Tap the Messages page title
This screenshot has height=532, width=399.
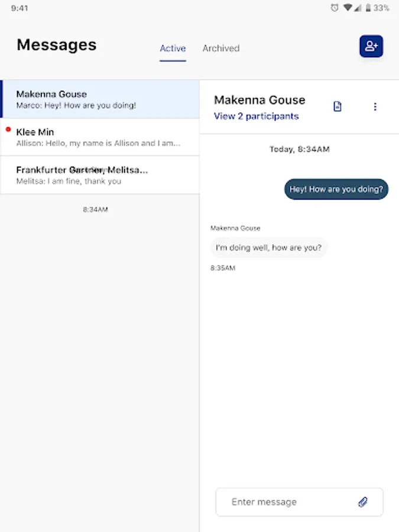[x=57, y=45]
